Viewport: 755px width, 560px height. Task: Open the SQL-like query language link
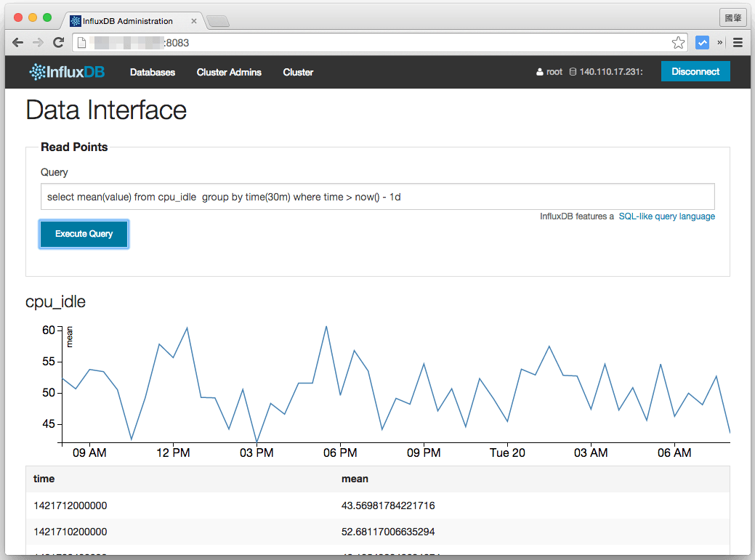(667, 216)
